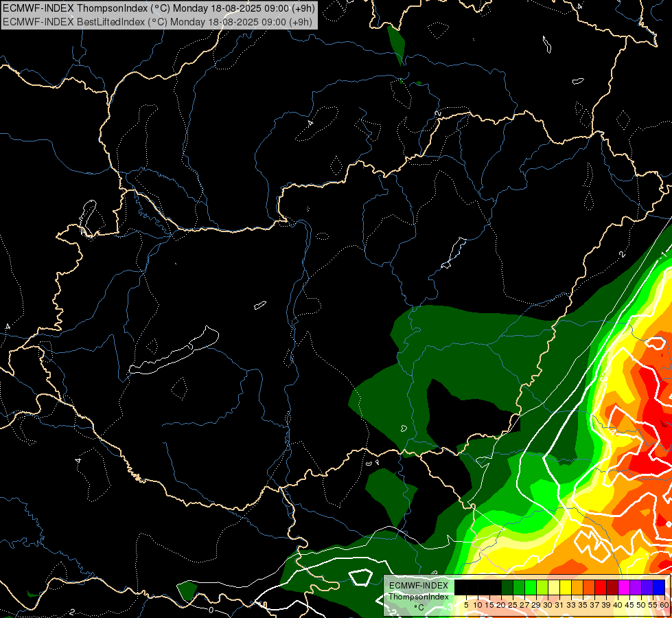
Task: Click the 0 contour label on the map
Action: 211,610
